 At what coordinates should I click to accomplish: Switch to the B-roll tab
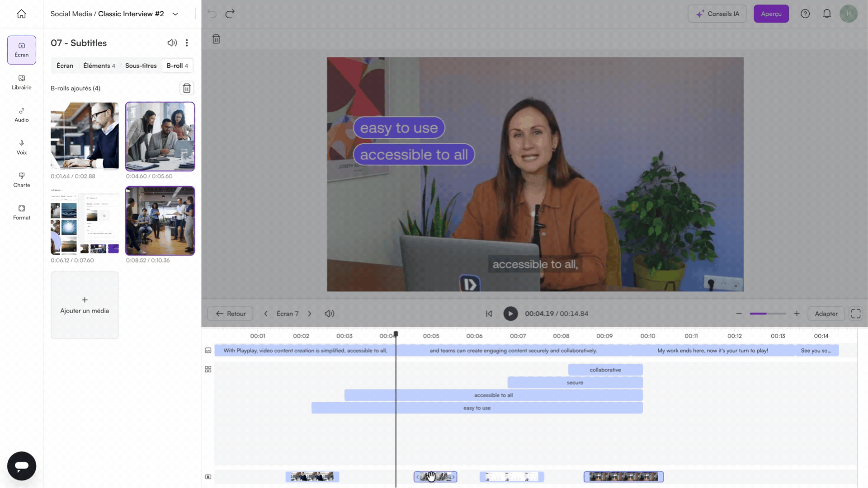(x=177, y=66)
